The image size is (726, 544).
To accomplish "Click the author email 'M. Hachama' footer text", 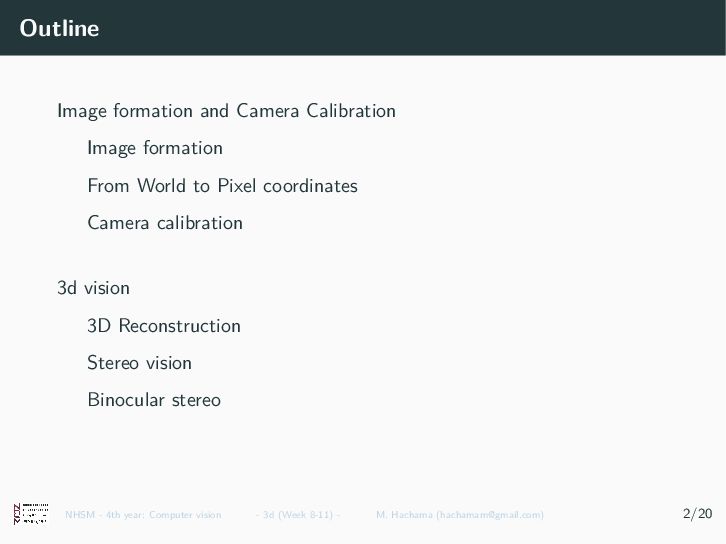I will tap(460, 514).
